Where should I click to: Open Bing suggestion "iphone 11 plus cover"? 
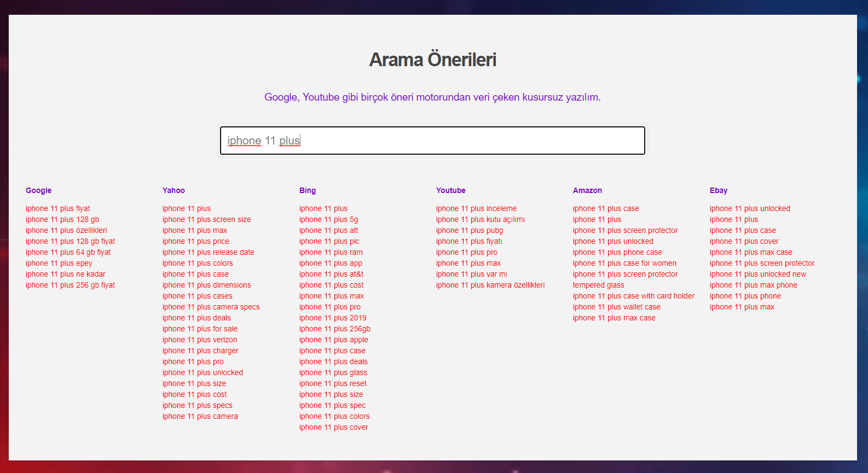click(x=334, y=427)
